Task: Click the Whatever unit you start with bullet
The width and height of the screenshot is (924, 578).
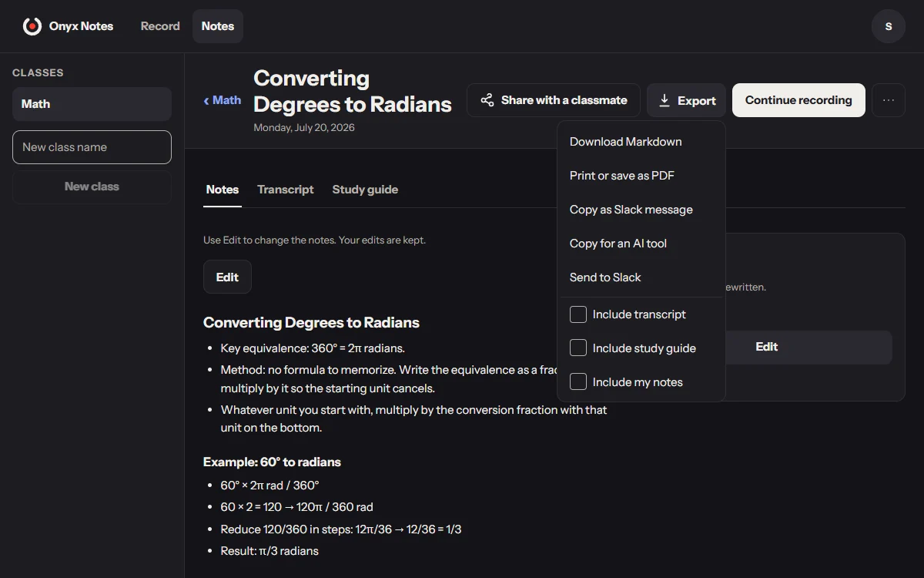Action: [413, 418]
